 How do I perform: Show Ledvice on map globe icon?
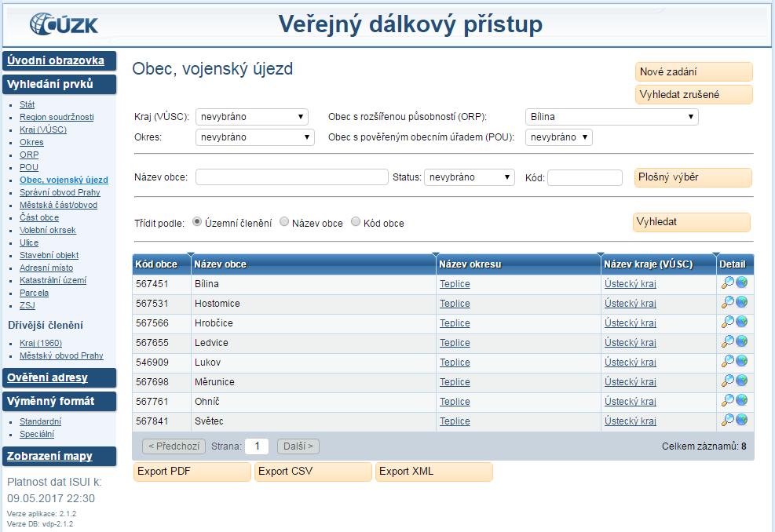741,341
